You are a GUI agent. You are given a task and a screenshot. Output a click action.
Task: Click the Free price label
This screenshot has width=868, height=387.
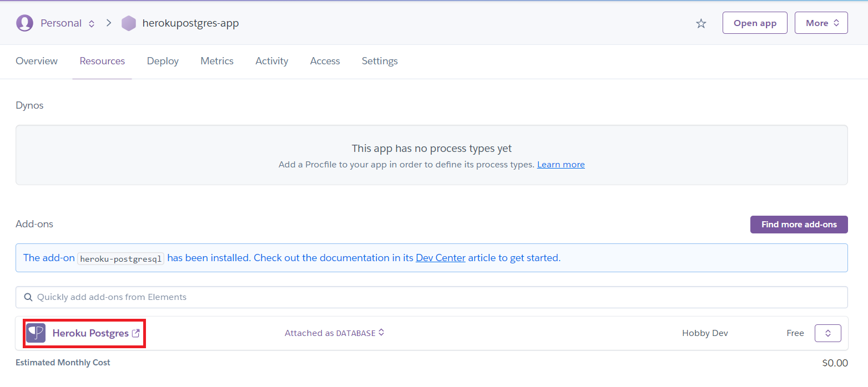(795, 333)
